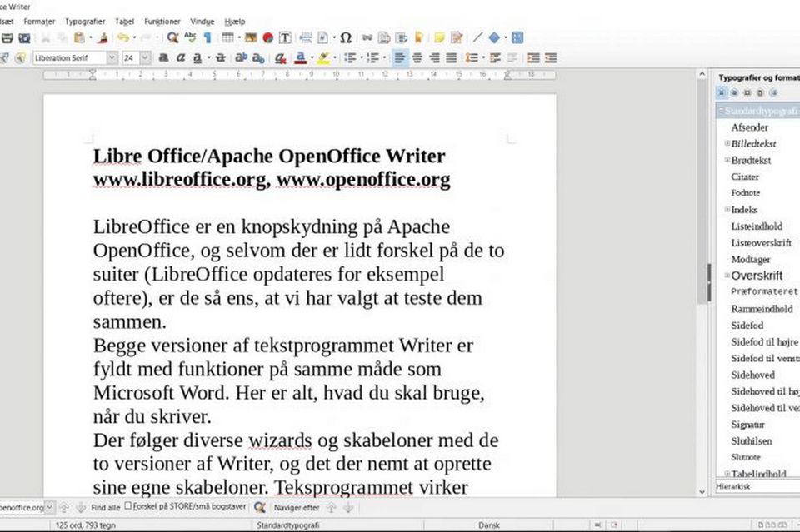Select the Citater style in the list
Image resolution: width=800 pixels, height=532 pixels.
[745, 177]
